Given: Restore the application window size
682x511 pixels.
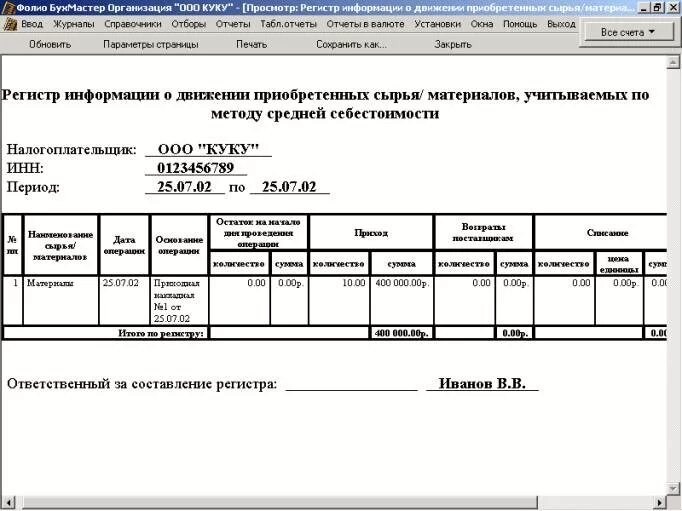Looking at the screenshot, I should coord(658,7).
